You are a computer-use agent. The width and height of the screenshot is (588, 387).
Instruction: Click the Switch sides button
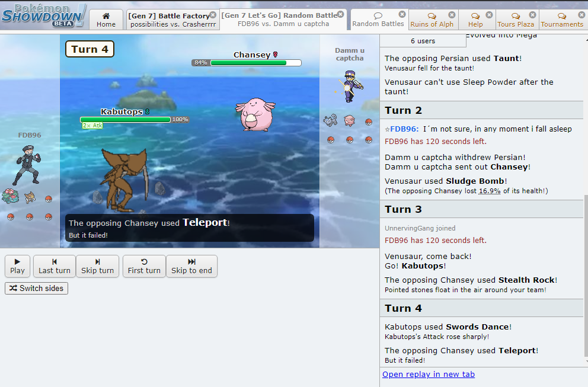pos(36,289)
